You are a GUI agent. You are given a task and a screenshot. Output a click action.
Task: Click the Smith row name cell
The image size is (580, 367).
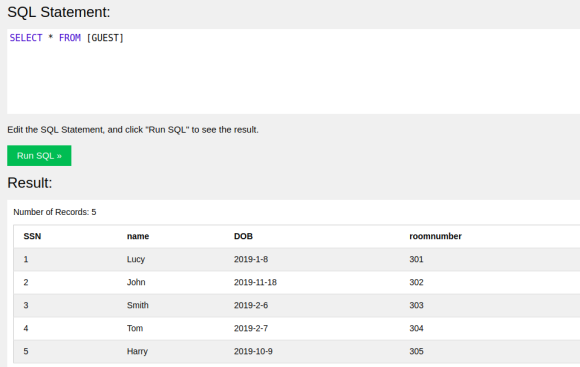(138, 305)
